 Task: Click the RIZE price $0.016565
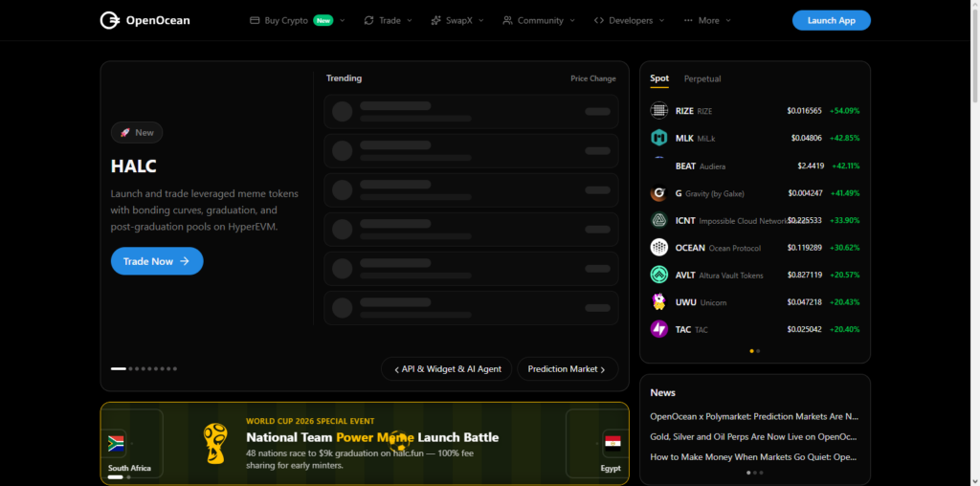[x=804, y=111]
